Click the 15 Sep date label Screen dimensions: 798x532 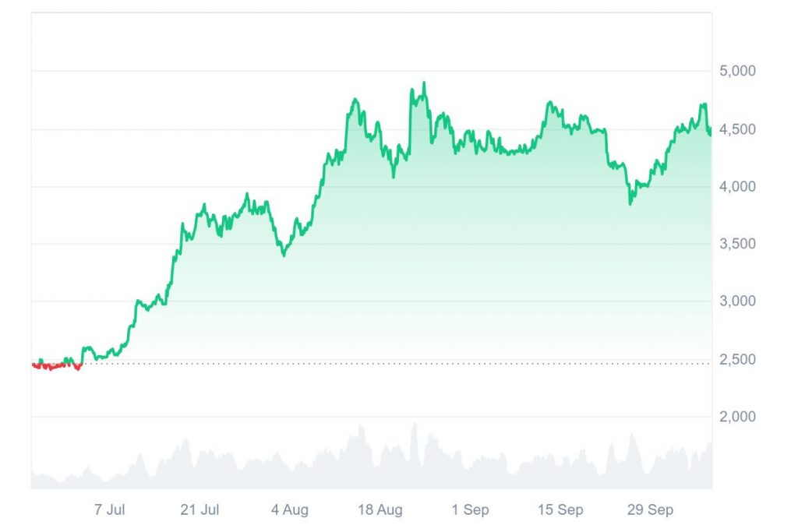560,510
